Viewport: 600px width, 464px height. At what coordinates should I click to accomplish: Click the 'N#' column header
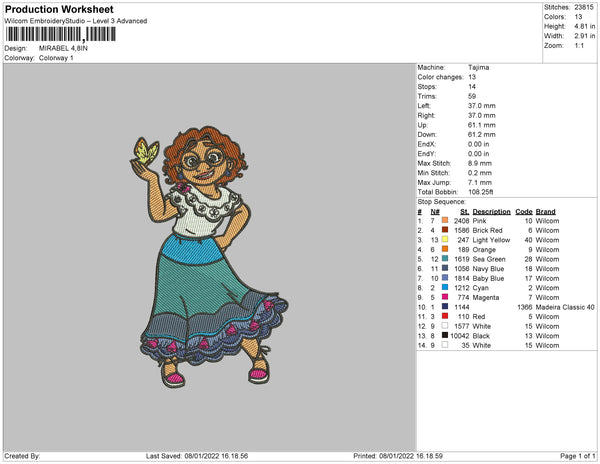coord(435,212)
